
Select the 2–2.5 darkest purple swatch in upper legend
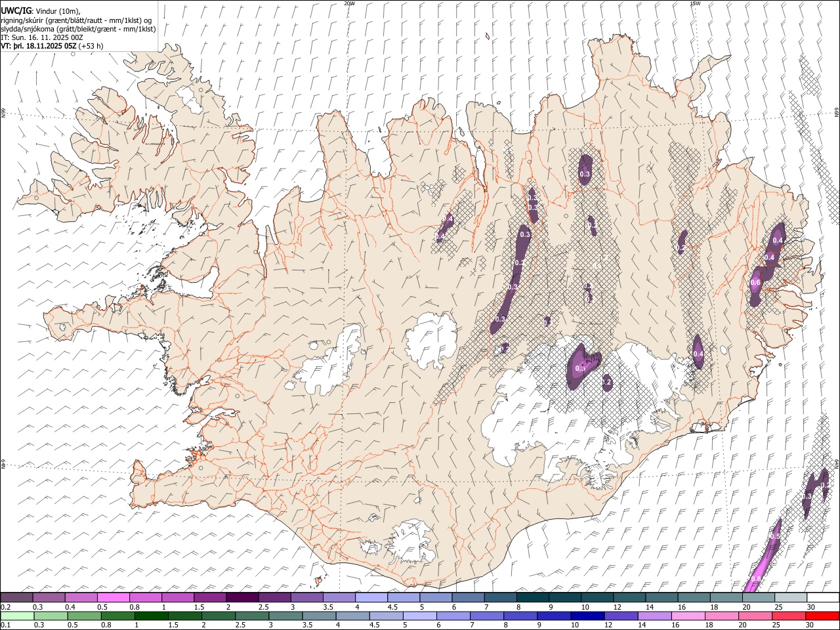tap(242, 597)
